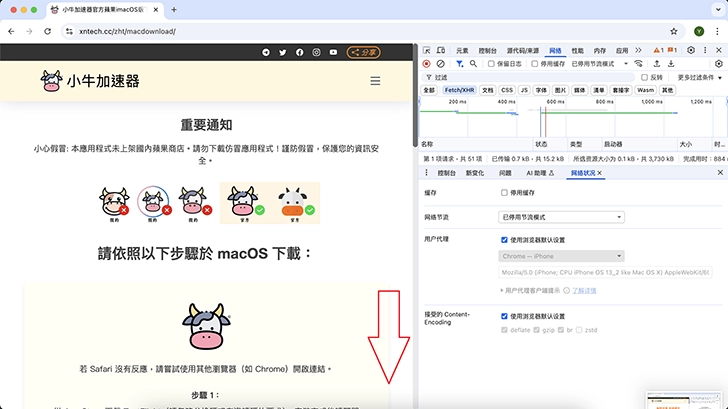
Task: Toggle the deflate encoding checkbox
Action: pyautogui.click(x=504, y=330)
